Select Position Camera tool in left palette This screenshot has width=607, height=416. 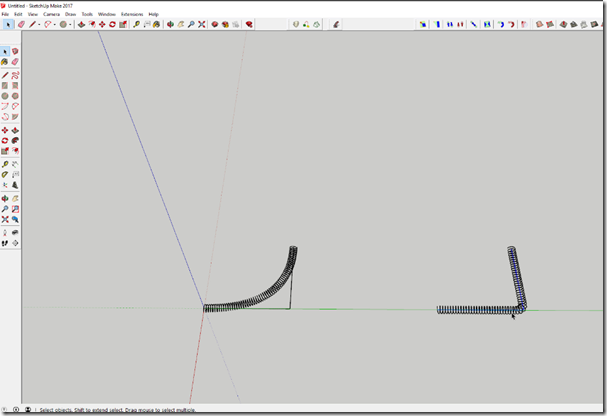point(5,233)
